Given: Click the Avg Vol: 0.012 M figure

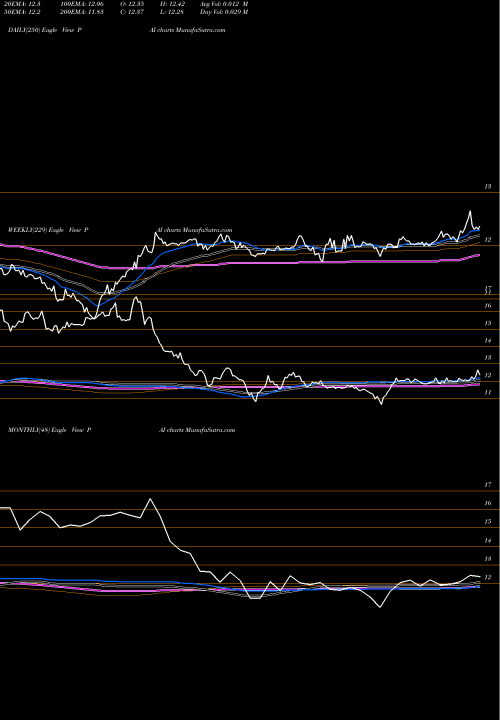Looking at the screenshot, I should [x=224, y=4].
